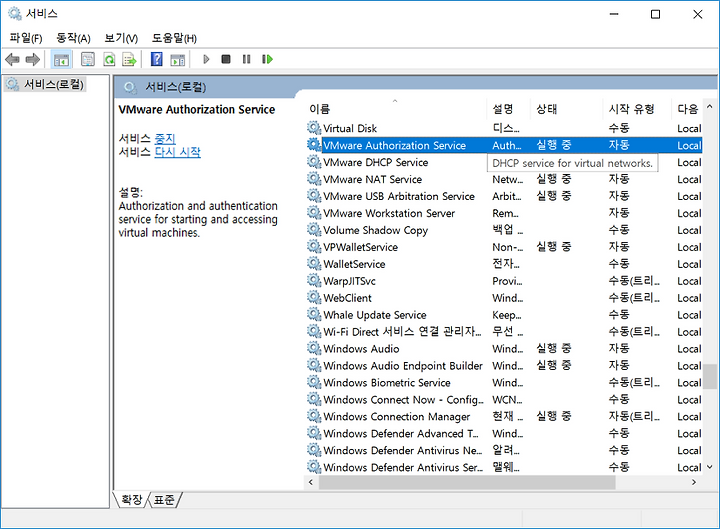Image resolution: width=720 pixels, height=529 pixels.
Task: Click the Restart Service icon
Action: click(268, 59)
